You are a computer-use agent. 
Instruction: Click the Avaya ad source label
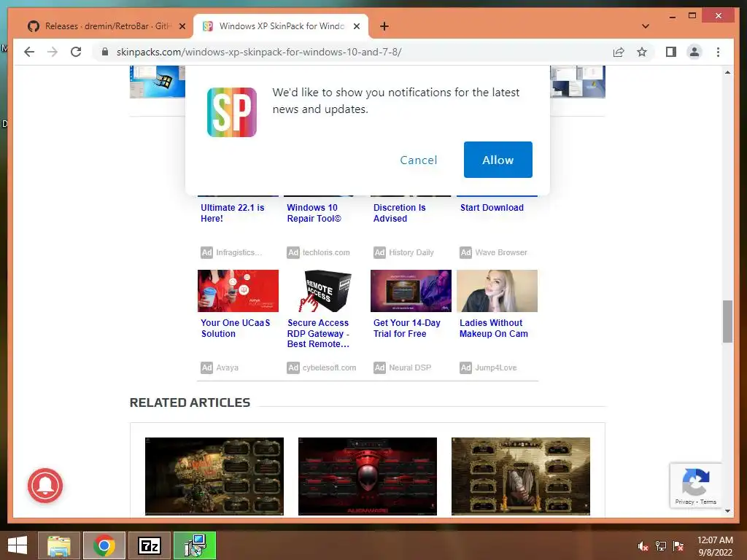(x=228, y=367)
